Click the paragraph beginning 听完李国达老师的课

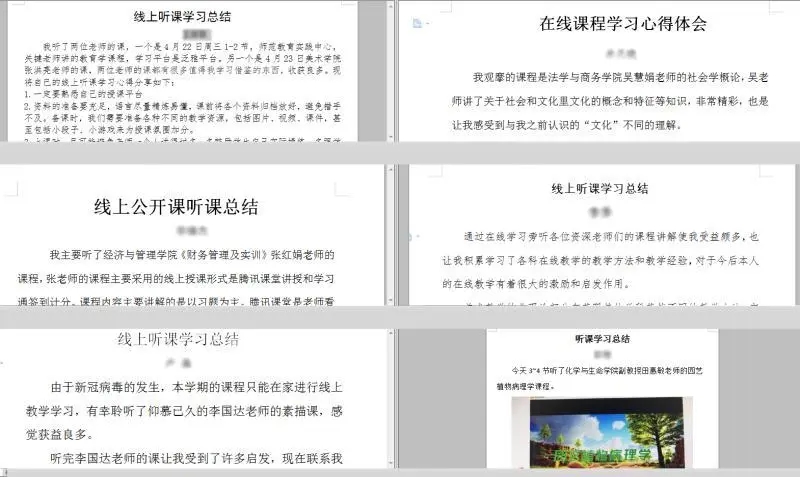[x=196, y=458]
